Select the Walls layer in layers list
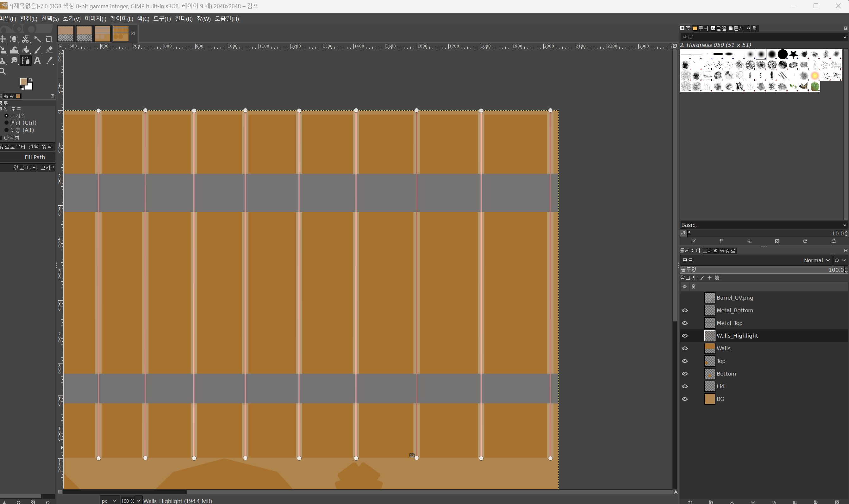Screen dimensions: 849x504 click(723, 348)
